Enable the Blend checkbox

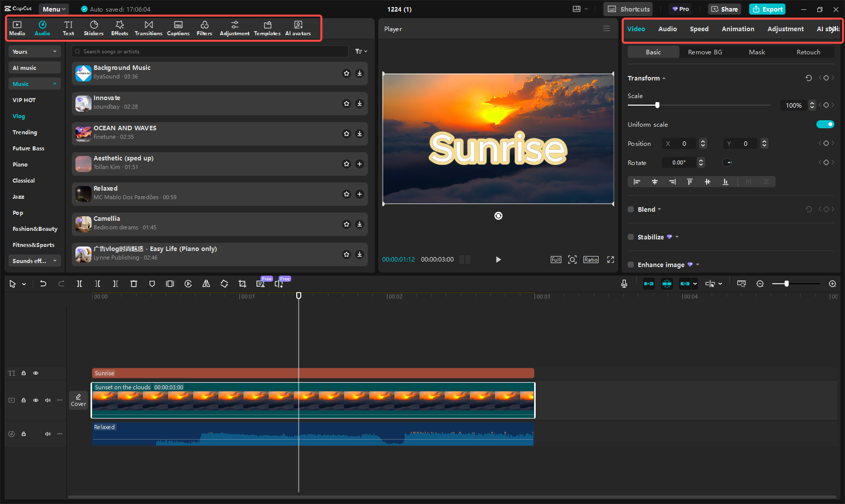[631, 209]
